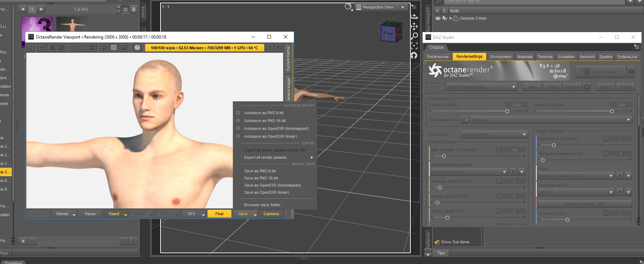Toggle Neutral response - OFF button
Image resolution: width=644 pixels, height=264 pixels.
[585, 204]
